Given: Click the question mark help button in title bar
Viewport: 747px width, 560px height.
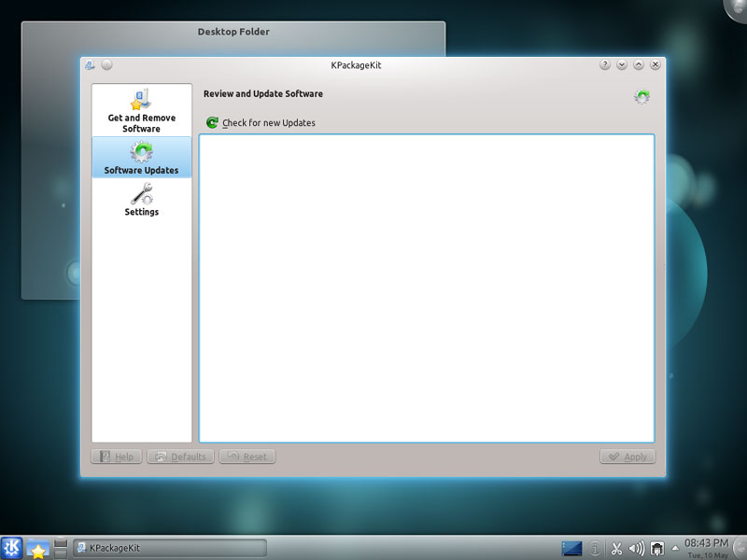Looking at the screenshot, I should click(605, 64).
